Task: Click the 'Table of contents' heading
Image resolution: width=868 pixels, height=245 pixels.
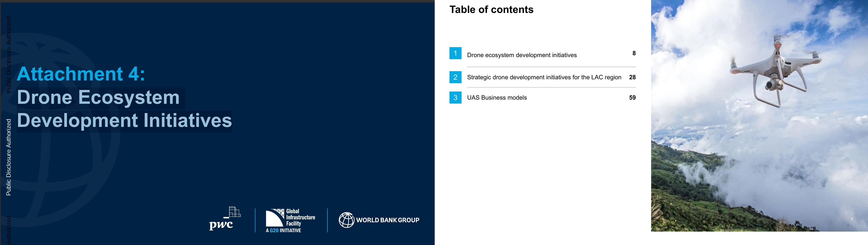Action: (x=491, y=10)
